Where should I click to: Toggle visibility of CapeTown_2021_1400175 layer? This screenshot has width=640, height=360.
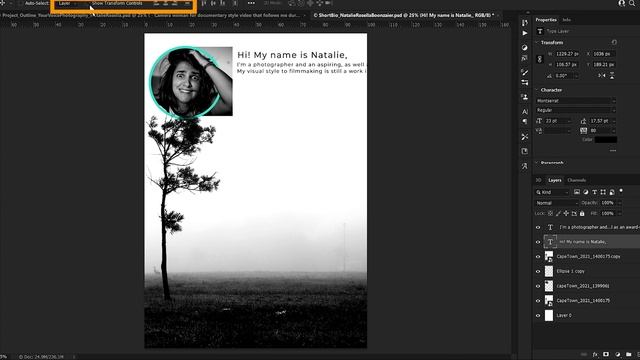(538, 301)
